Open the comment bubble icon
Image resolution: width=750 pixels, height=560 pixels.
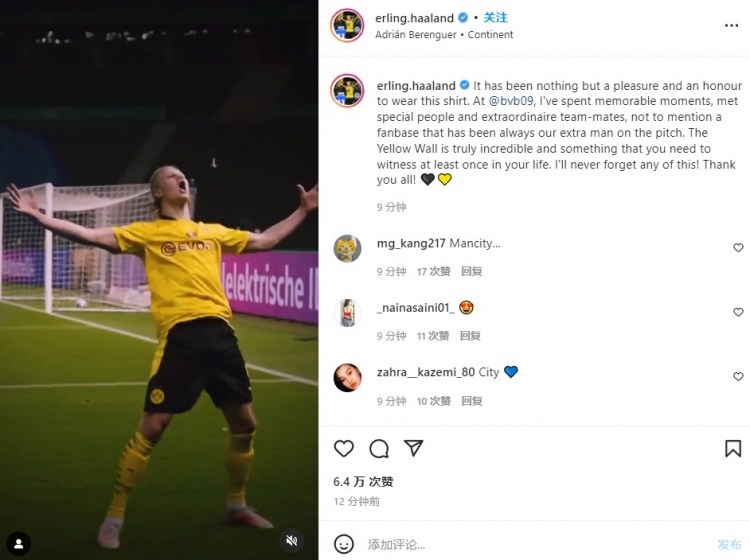pyautogui.click(x=379, y=449)
